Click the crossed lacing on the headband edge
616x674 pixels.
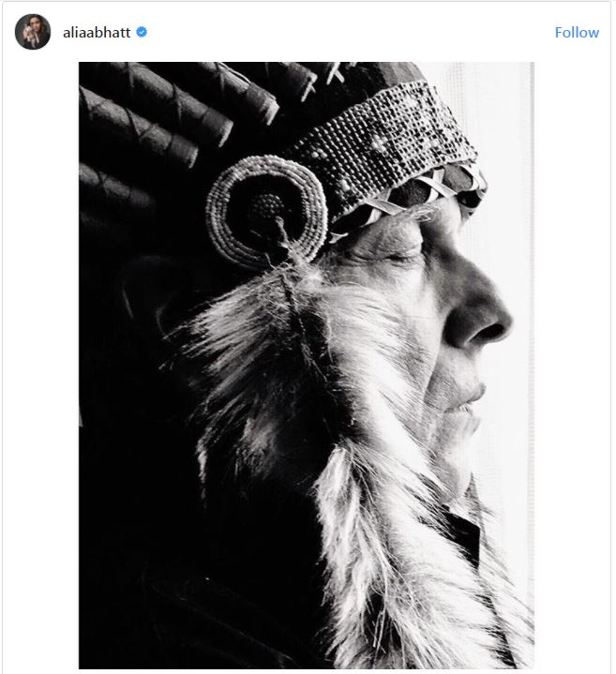pyautogui.click(x=413, y=194)
